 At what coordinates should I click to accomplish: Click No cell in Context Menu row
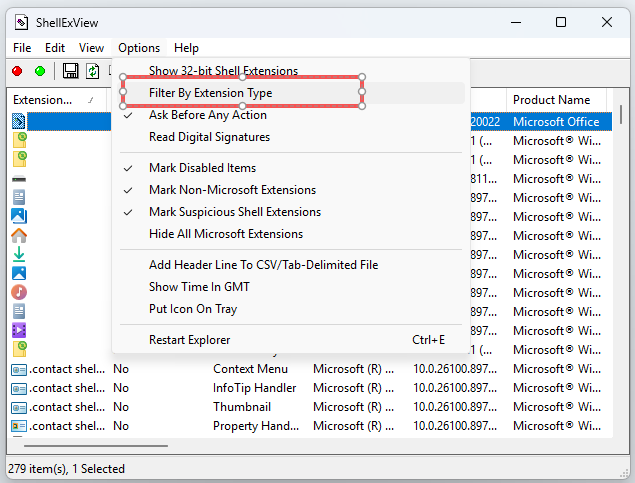coord(121,369)
